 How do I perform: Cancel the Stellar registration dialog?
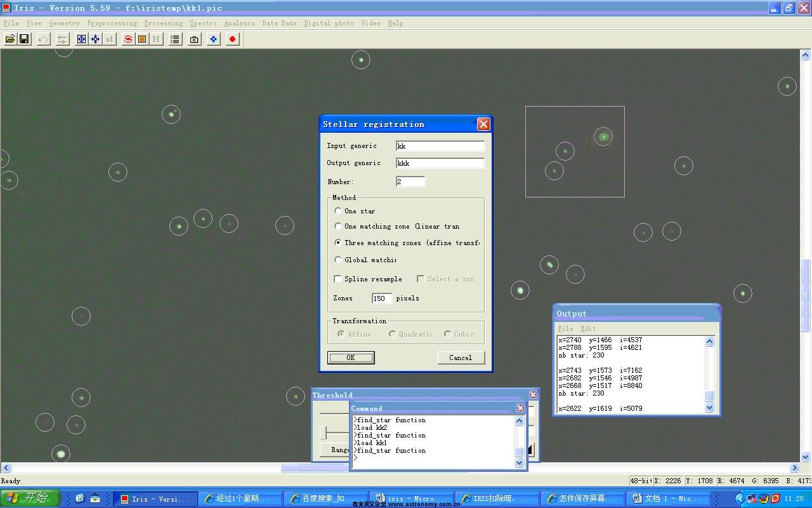point(461,358)
